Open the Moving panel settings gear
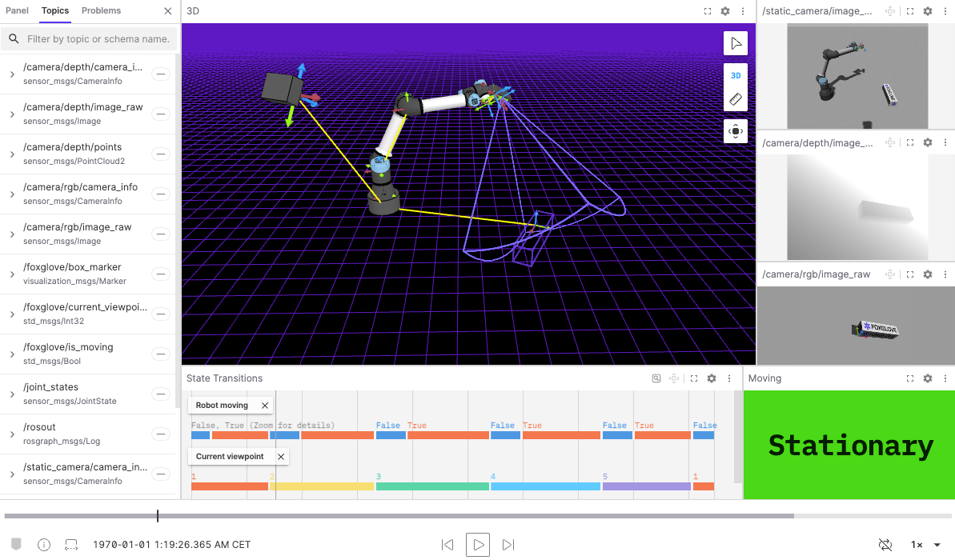 click(928, 378)
